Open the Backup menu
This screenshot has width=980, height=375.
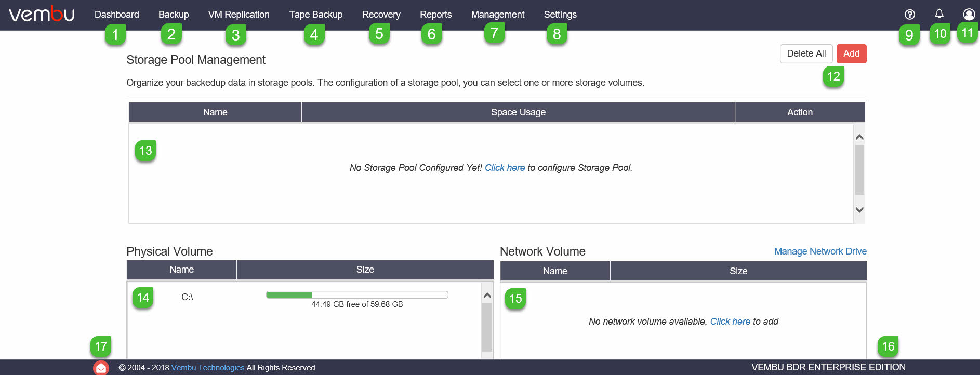[174, 15]
